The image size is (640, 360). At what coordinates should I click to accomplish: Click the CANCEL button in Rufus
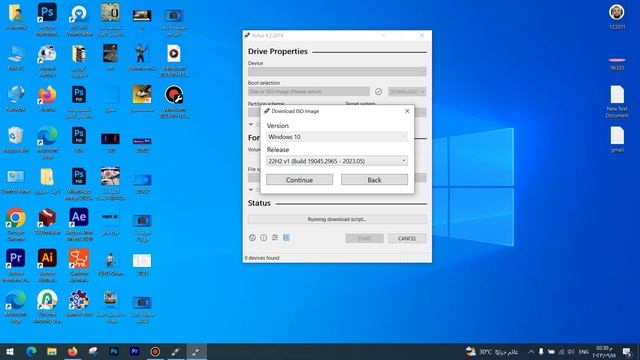coord(407,238)
